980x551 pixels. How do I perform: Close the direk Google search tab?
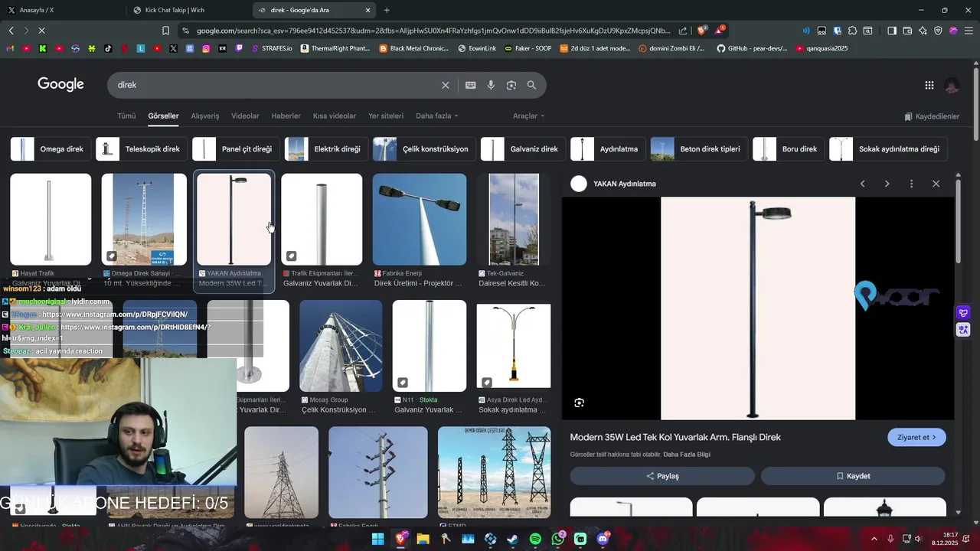(367, 10)
